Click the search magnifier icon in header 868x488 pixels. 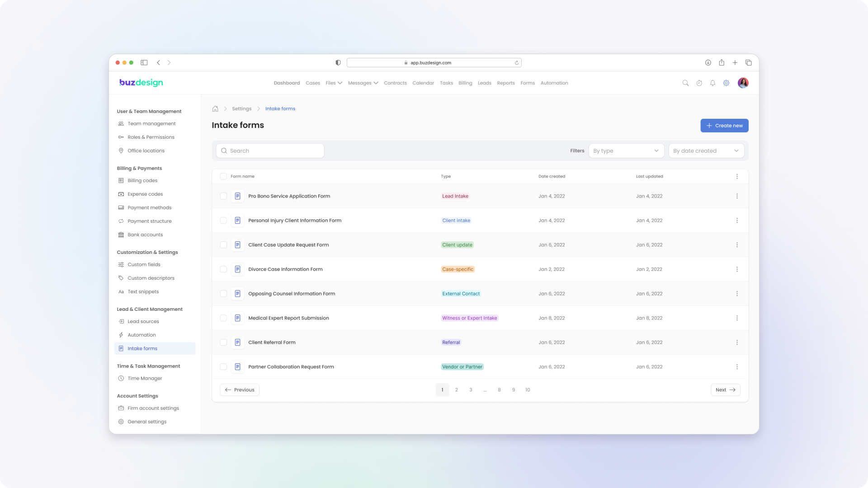click(x=685, y=83)
